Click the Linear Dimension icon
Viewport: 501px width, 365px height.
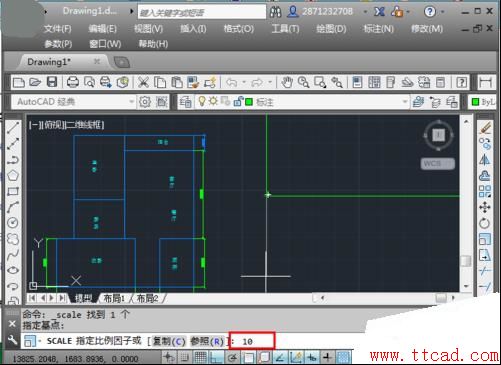coord(485,82)
